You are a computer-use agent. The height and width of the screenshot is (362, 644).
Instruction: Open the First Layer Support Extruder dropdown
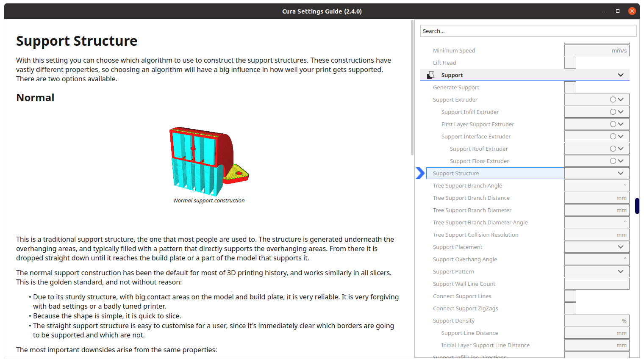pyautogui.click(x=597, y=124)
